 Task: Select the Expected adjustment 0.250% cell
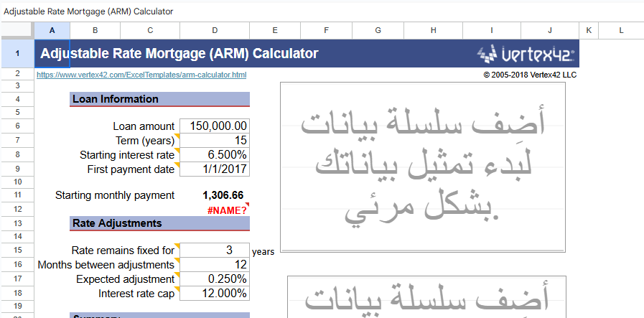pos(215,279)
